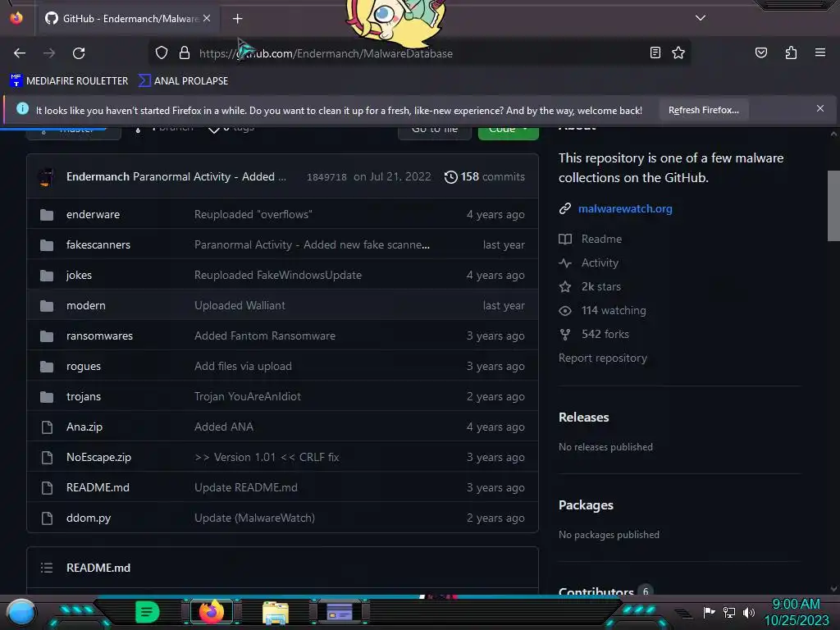Open the Extensions puzzle icon
Viewport: 840px width, 630px height.
coord(791,52)
